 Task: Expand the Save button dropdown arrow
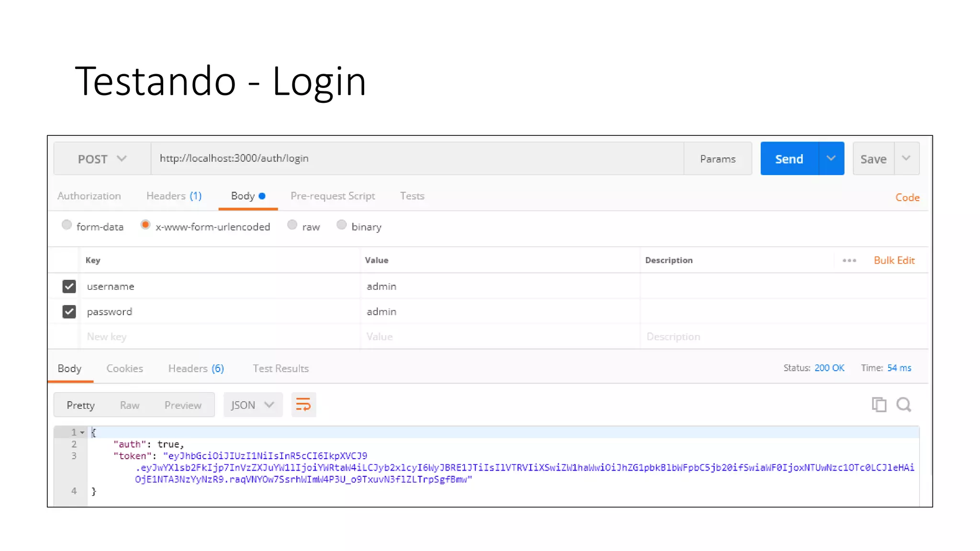point(906,158)
